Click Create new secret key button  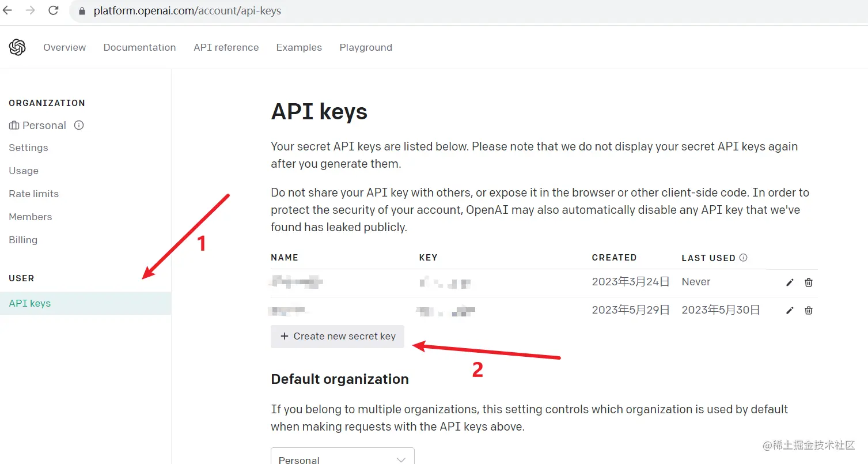click(338, 337)
